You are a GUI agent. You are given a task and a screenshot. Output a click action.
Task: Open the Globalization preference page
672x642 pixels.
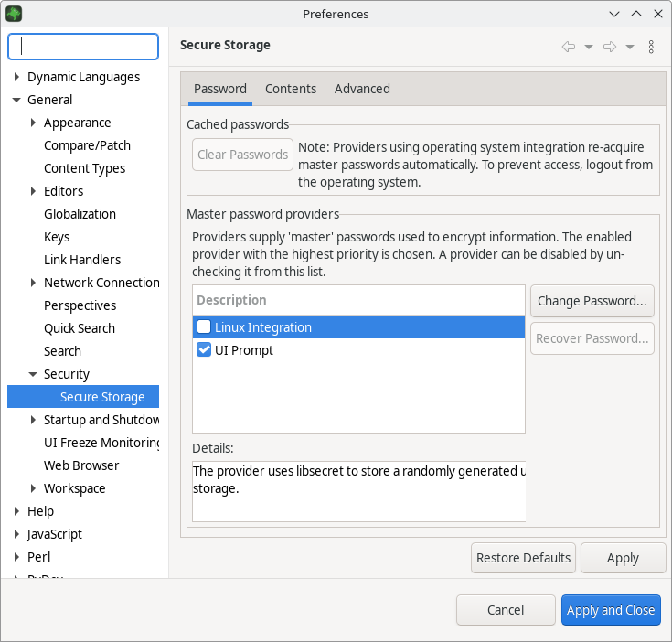[80, 214]
